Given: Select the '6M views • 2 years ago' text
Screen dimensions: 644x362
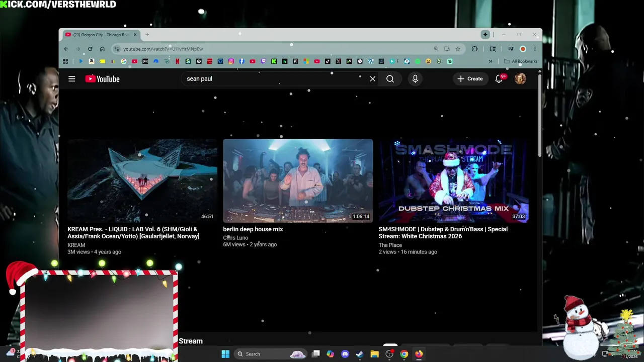Looking at the screenshot, I should click(x=250, y=244).
